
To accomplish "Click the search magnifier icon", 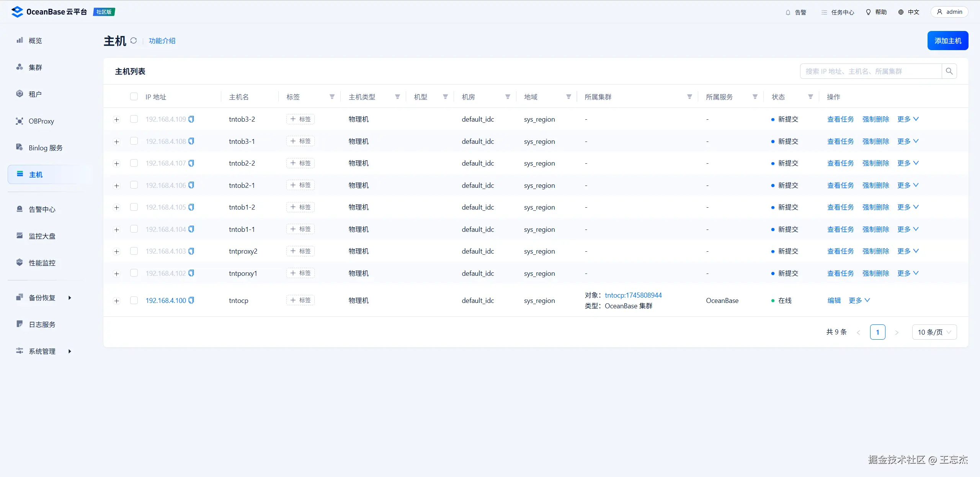I will coord(949,71).
